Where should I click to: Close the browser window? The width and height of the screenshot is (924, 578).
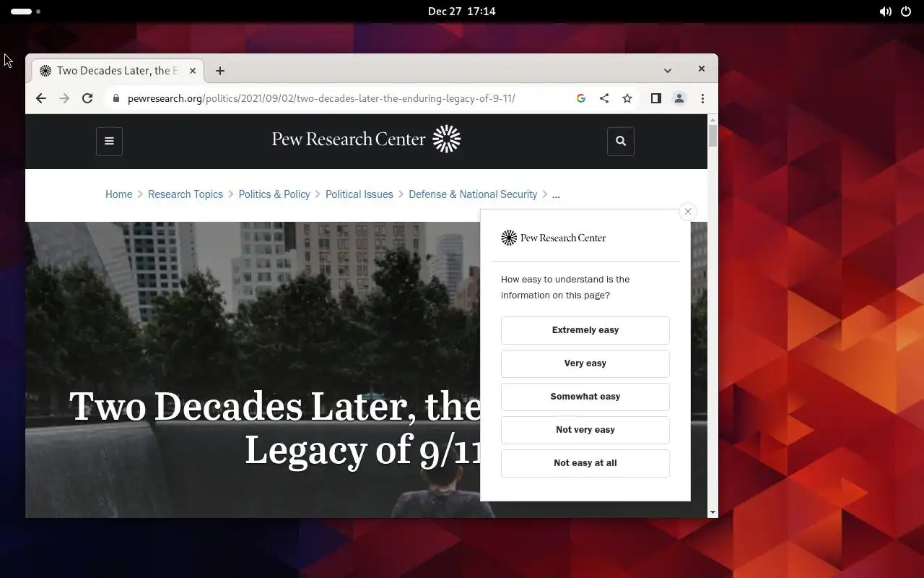click(x=701, y=69)
